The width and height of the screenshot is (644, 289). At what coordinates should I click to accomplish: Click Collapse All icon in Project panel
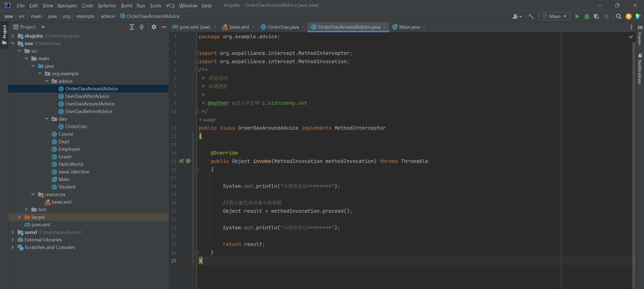[x=142, y=27]
